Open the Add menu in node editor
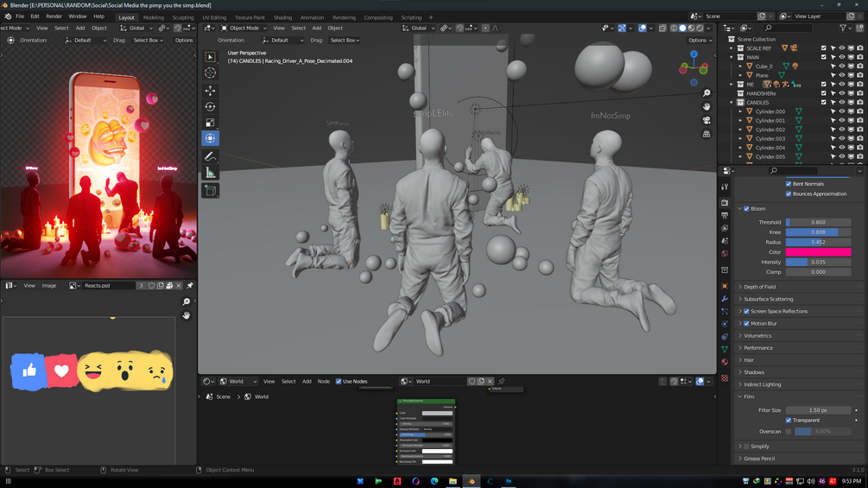 click(x=307, y=381)
